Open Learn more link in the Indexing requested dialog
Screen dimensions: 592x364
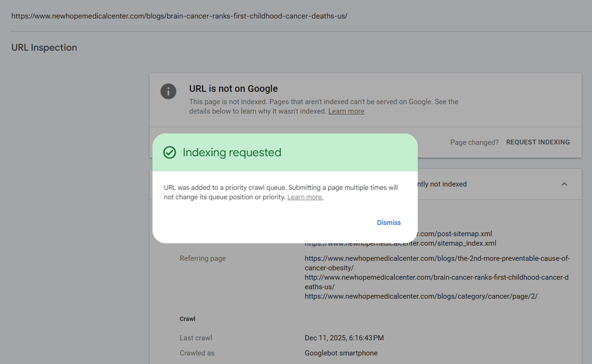point(305,197)
